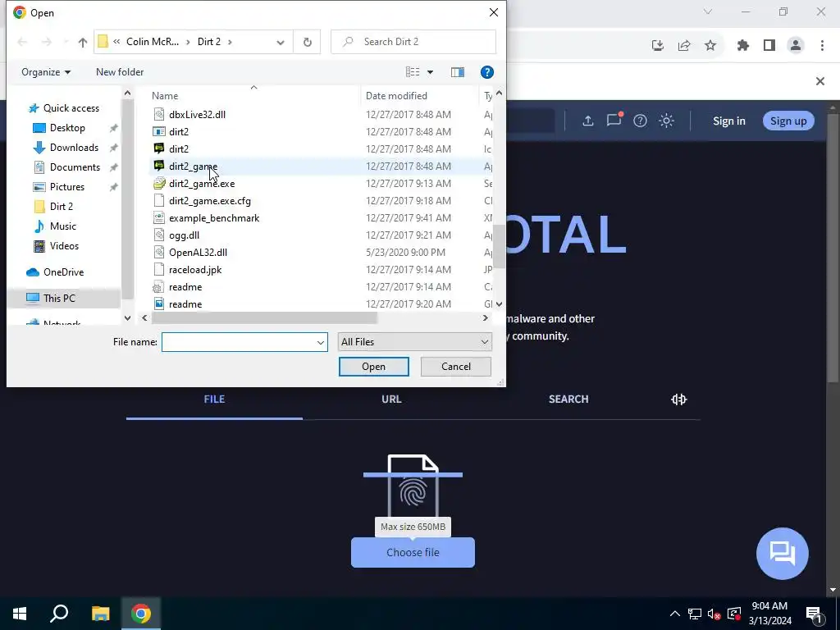Open File Explorer from taskbar
The width and height of the screenshot is (840, 630).
100,614
